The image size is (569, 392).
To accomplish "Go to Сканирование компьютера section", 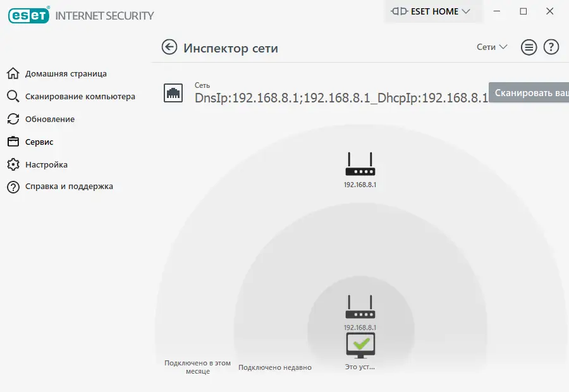I will [80, 97].
